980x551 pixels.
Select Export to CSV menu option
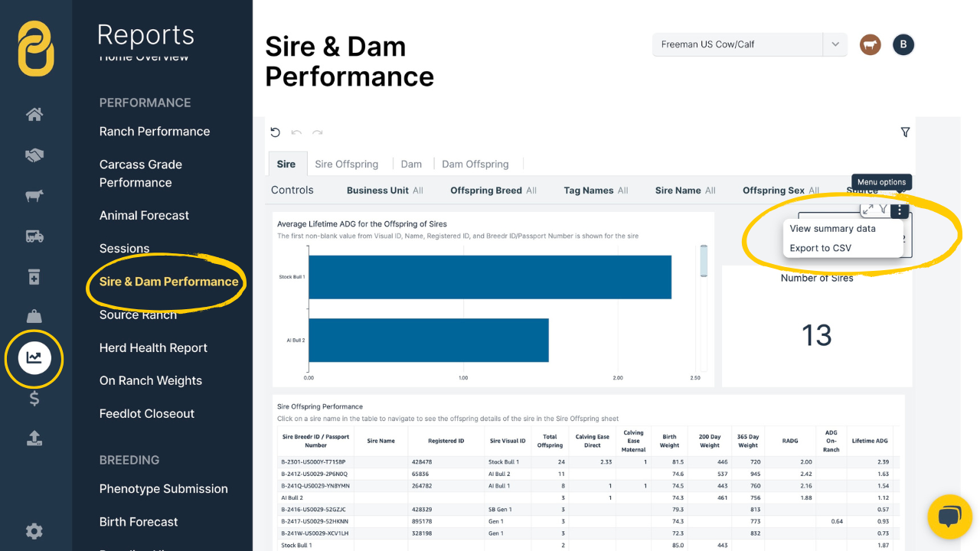(x=820, y=248)
